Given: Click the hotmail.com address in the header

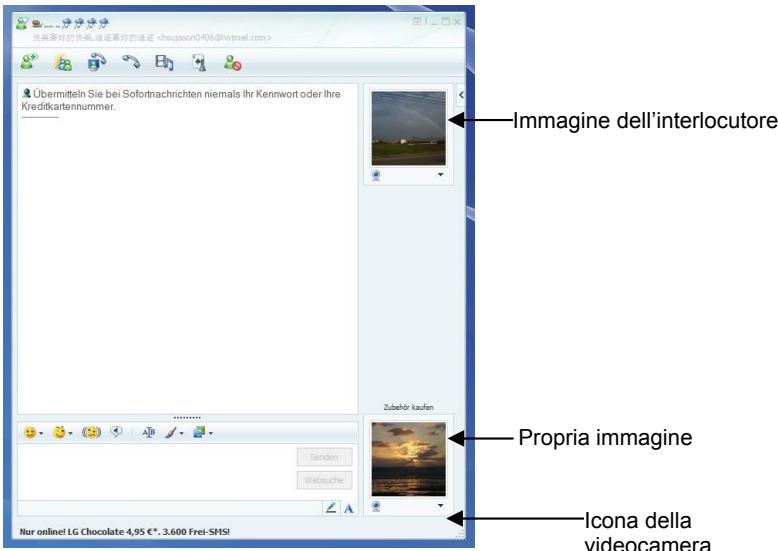Looking at the screenshot, I should 214,38.
